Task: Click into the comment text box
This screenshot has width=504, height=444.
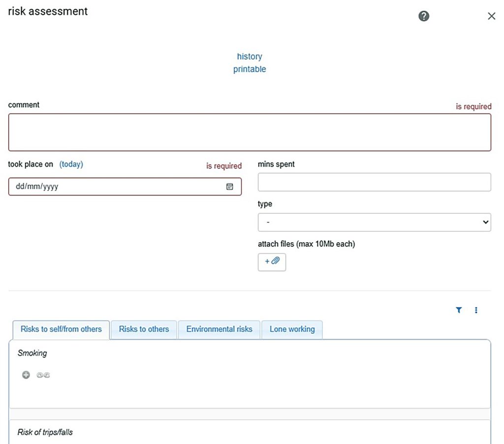Action: (250, 132)
